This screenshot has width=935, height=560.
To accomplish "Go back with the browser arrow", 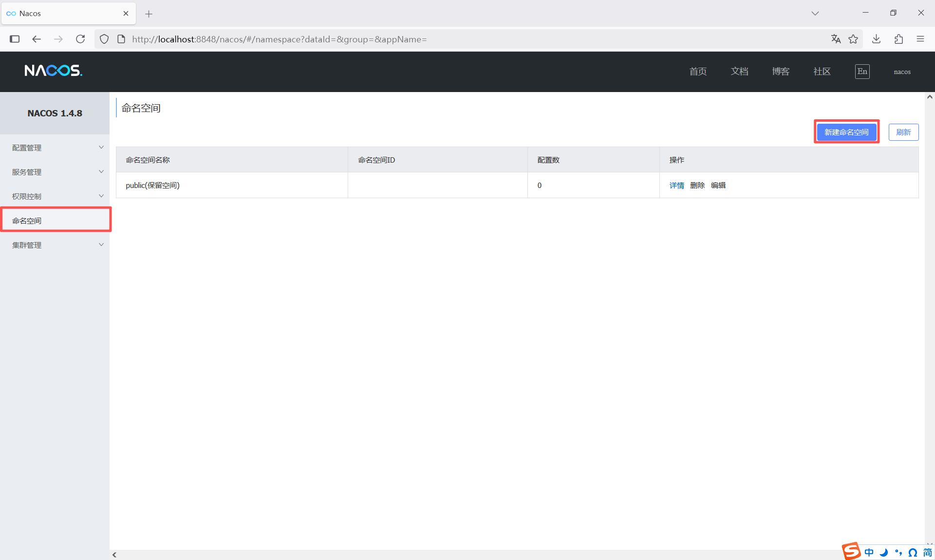I will tap(37, 39).
